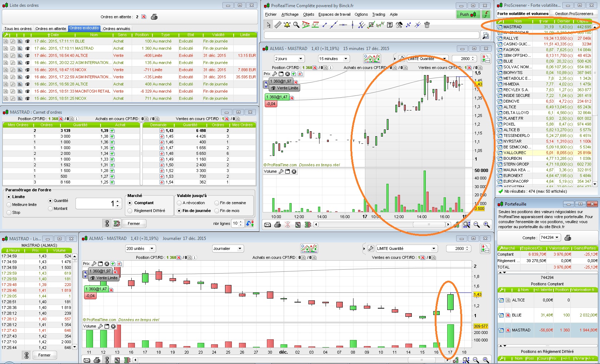The height and width of the screenshot is (364, 600).
Task: Open the Journalier timeframe dropdown
Action: point(228,249)
